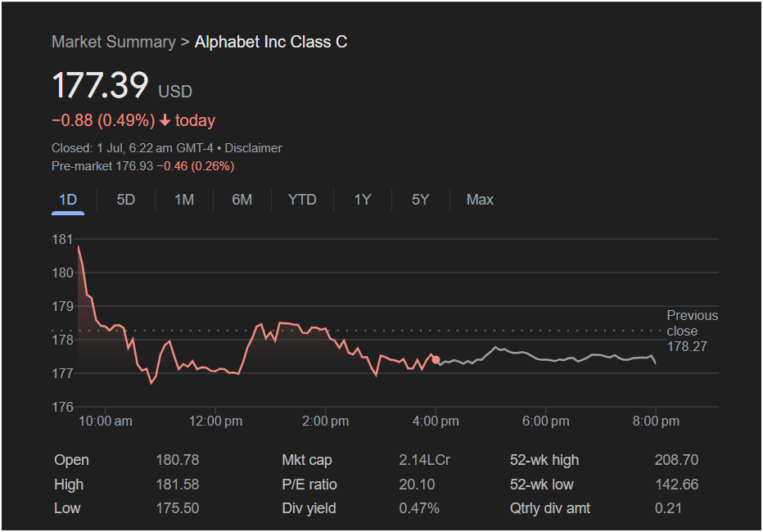This screenshot has height=532, width=763.
Task: Click the 52-wk high label
Action: (544, 460)
